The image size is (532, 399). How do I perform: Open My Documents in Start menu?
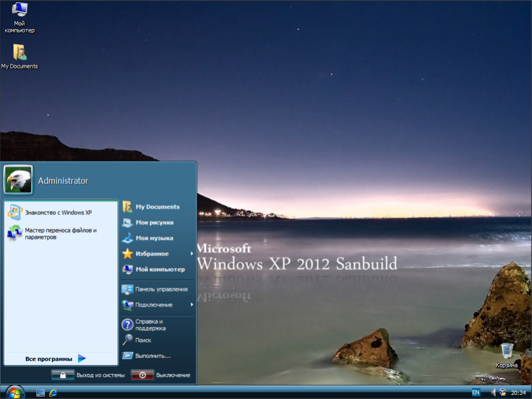tap(158, 207)
